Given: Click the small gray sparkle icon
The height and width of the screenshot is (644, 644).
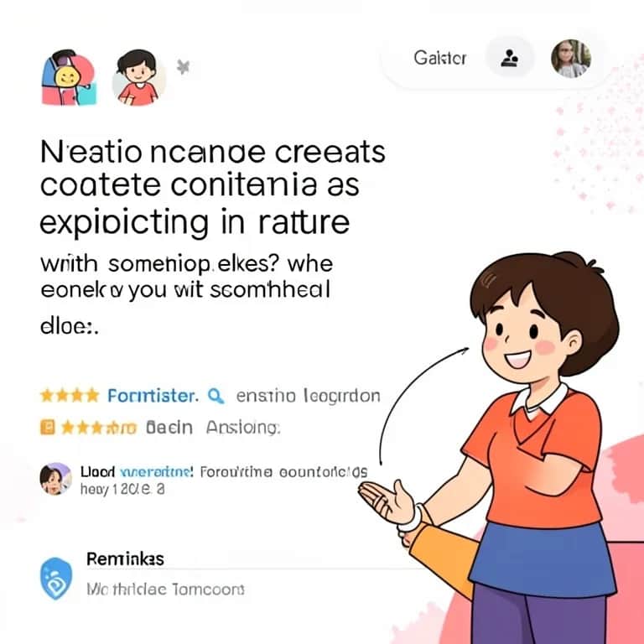Looking at the screenshot, I should click(183, 67).
